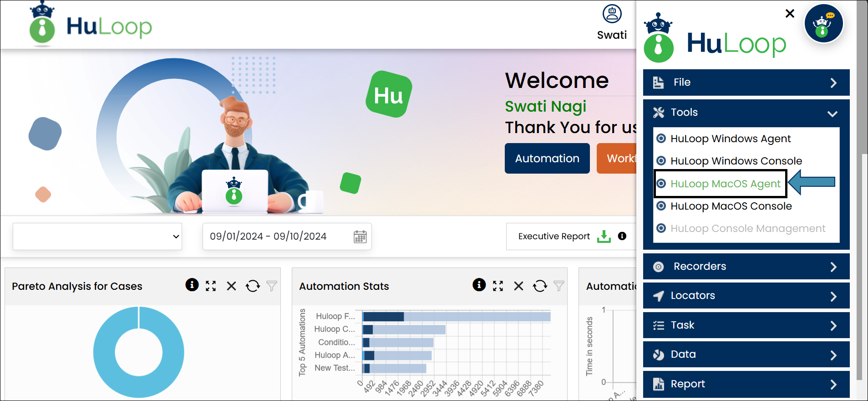Open the Locators menu
The height and width of the screenshot is (401, 868).
[746, 296]
